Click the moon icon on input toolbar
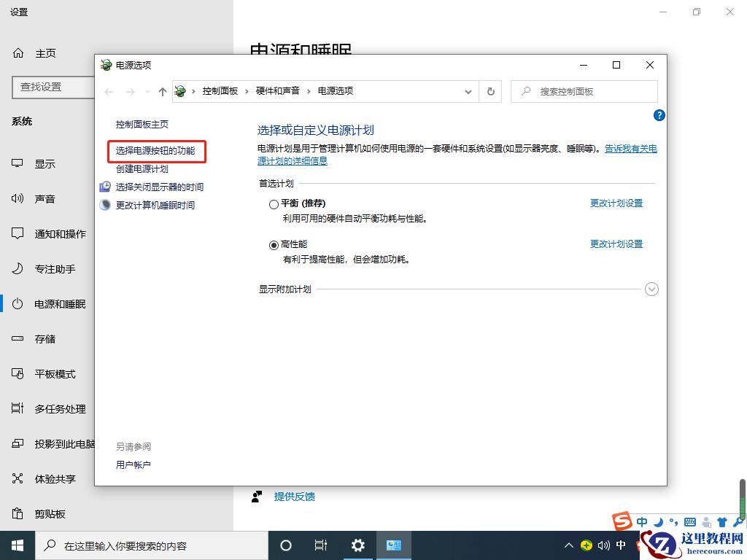The image size is (747, 560). (x=659, y=522)
